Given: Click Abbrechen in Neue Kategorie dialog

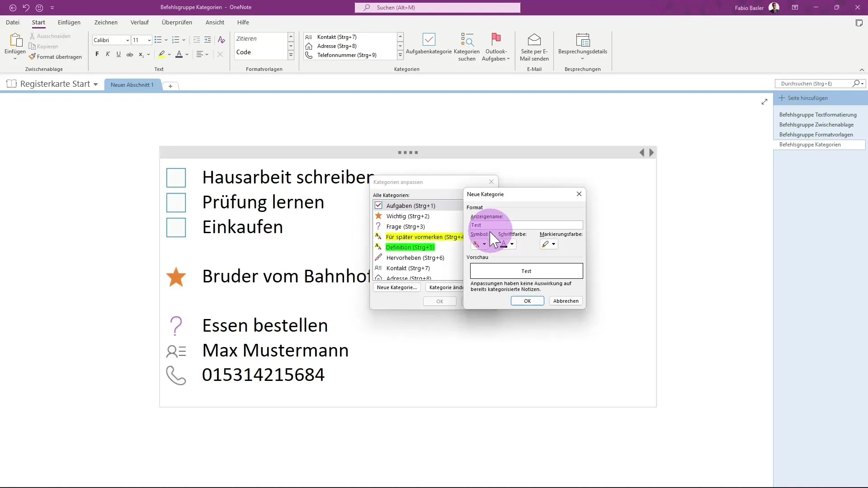Looking at the screenshot, I should pyautogui.click(x=566, y=301).
